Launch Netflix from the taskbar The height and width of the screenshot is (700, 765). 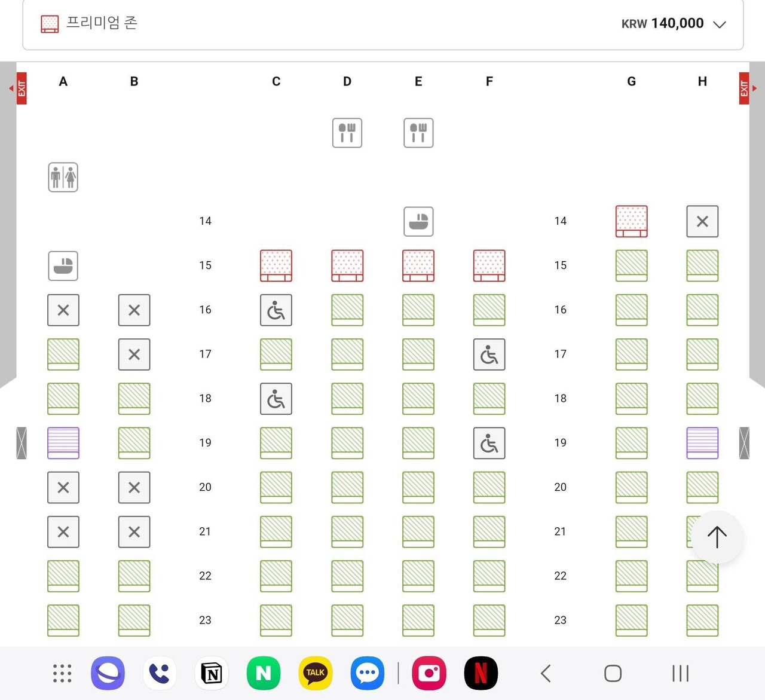click(x=481, y=673)
